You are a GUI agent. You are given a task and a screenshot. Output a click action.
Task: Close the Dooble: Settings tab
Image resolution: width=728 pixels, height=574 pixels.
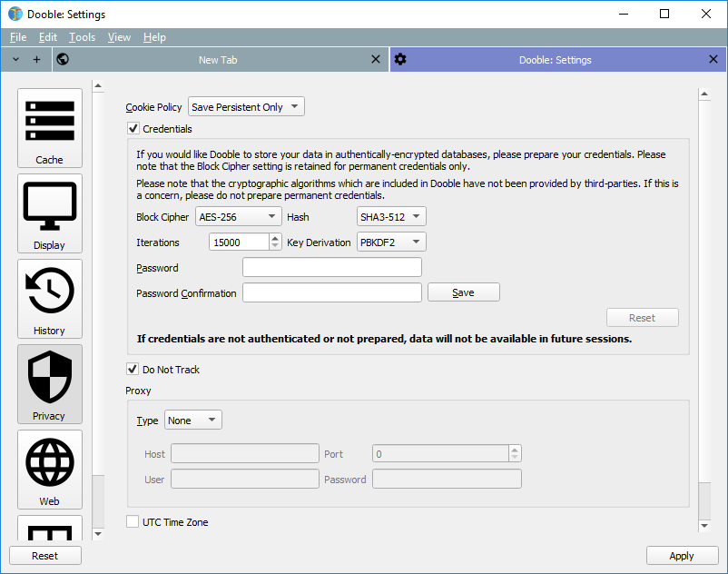point(713,60)
